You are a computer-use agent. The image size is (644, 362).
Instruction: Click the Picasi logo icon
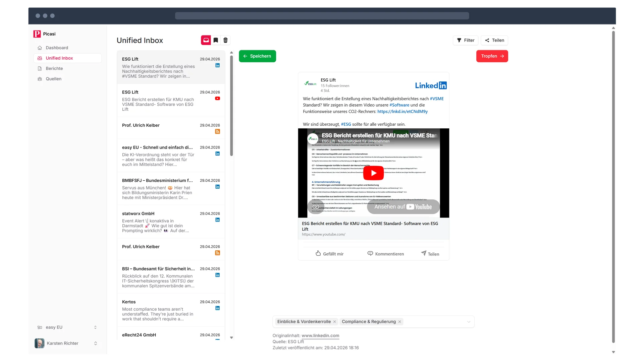tap(37, 34)
